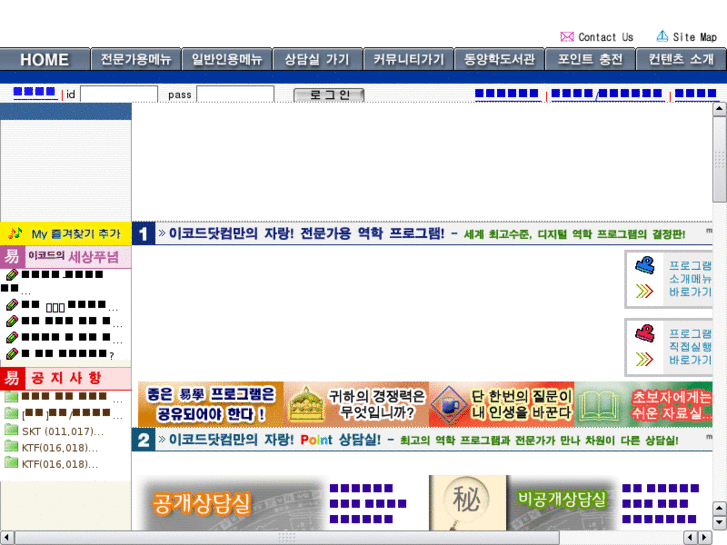Click the Site Map icon
The height and width of the screenshot is (545, 727).
pos(662,36)
